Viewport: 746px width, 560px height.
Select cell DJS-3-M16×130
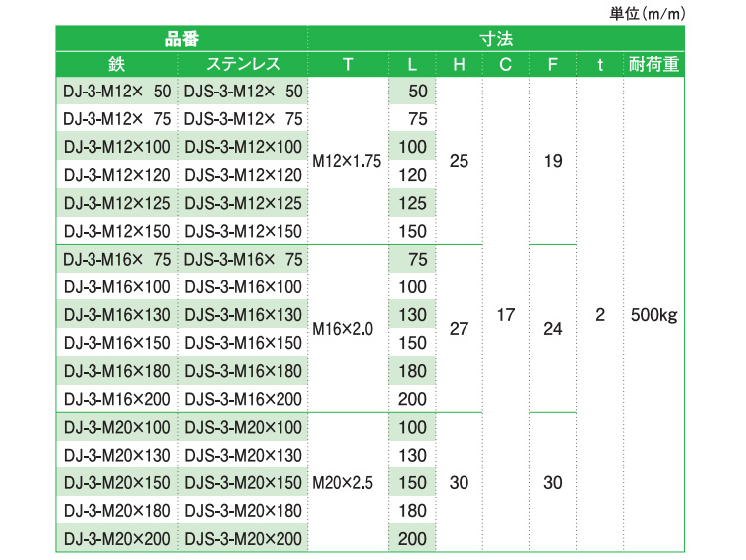click(x=243, y=315)
